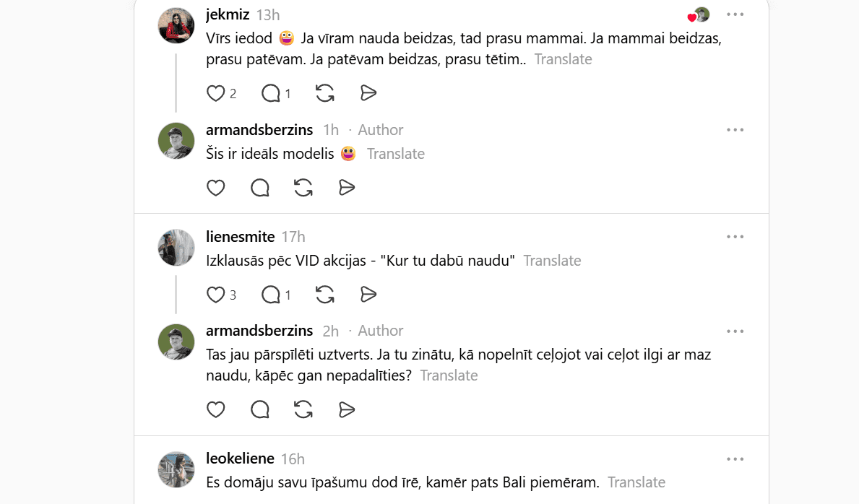This screenshot has width=859, height=504.
Task: Repost jekmiz's comment
Action: [x=325, y=93]
